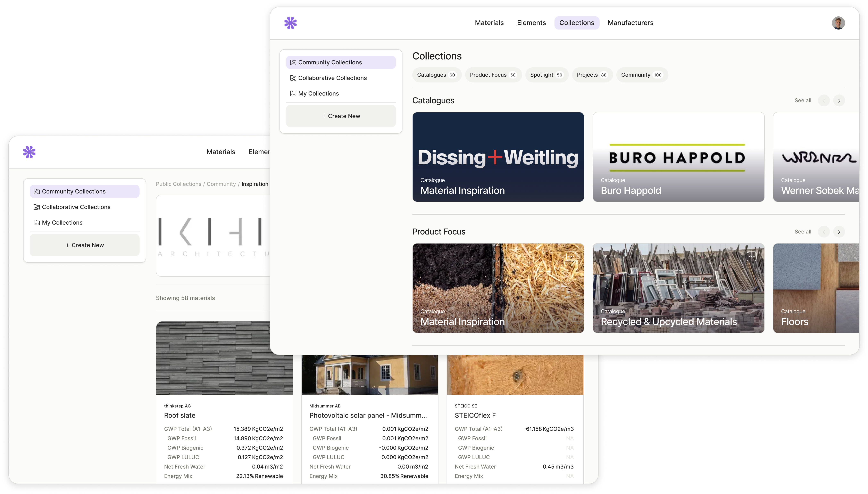The image size is (868, 494).
Task: Click the purple asterisk logo in the front Collections window
Action: (x=290, y=23)
